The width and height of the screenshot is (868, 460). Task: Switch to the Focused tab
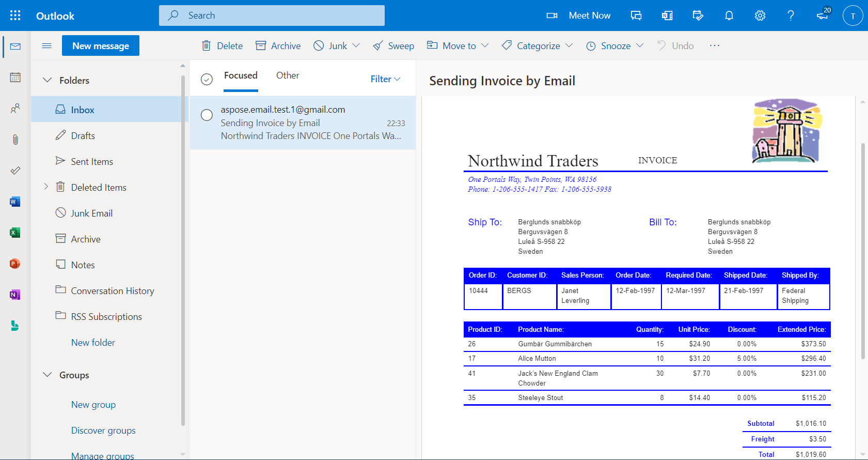pos(241,75)
